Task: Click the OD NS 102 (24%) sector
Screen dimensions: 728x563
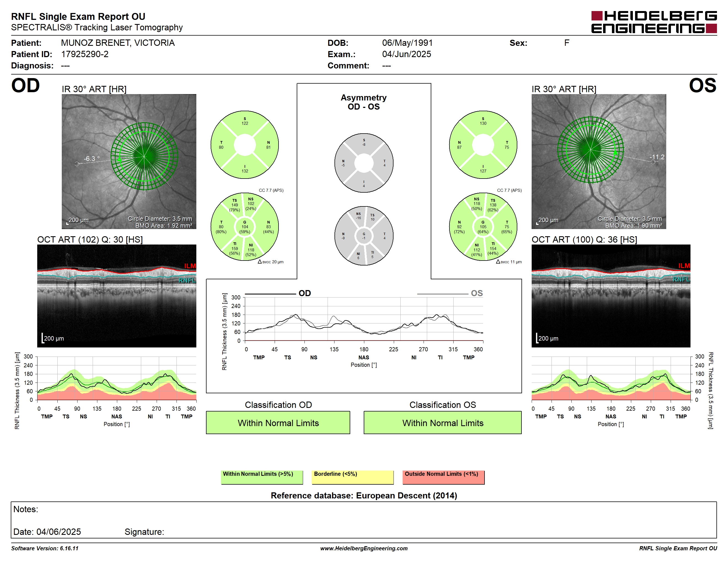Action: pos(251,204)
